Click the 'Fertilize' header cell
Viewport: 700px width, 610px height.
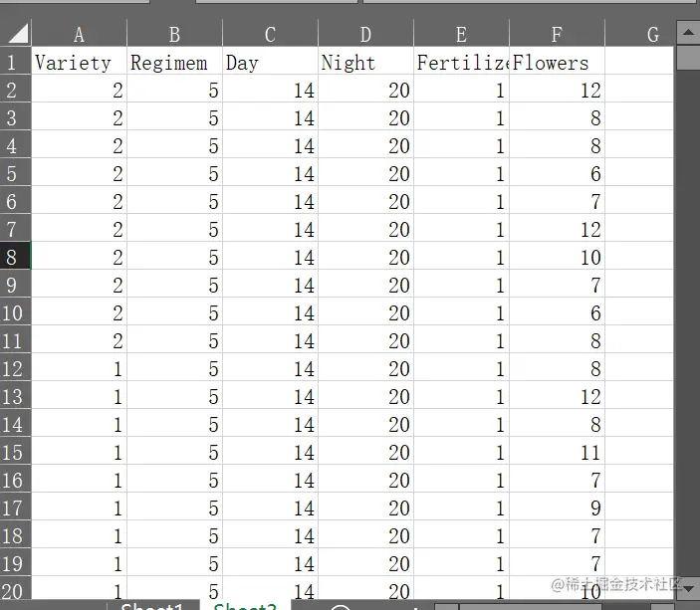(x=461, y=61)
